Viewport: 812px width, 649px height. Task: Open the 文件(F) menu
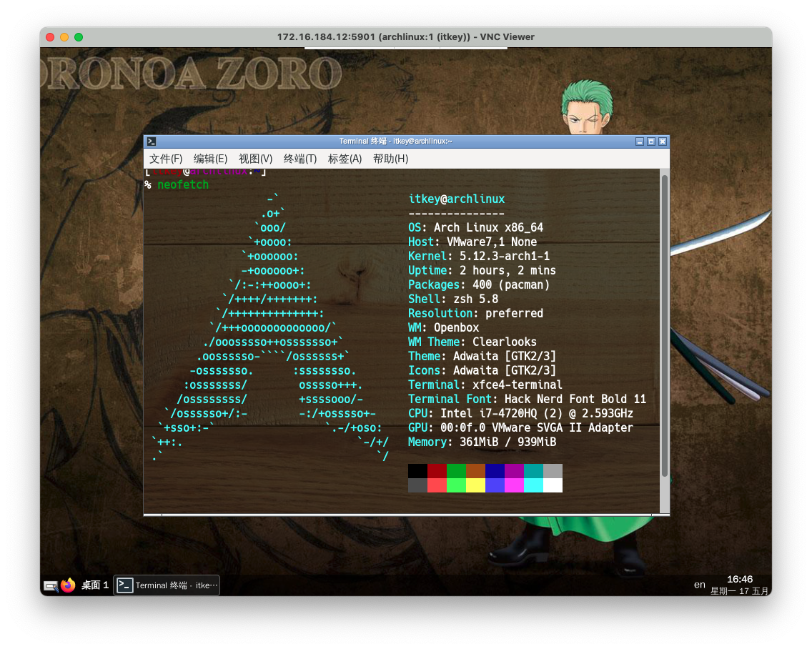(166, 159)
